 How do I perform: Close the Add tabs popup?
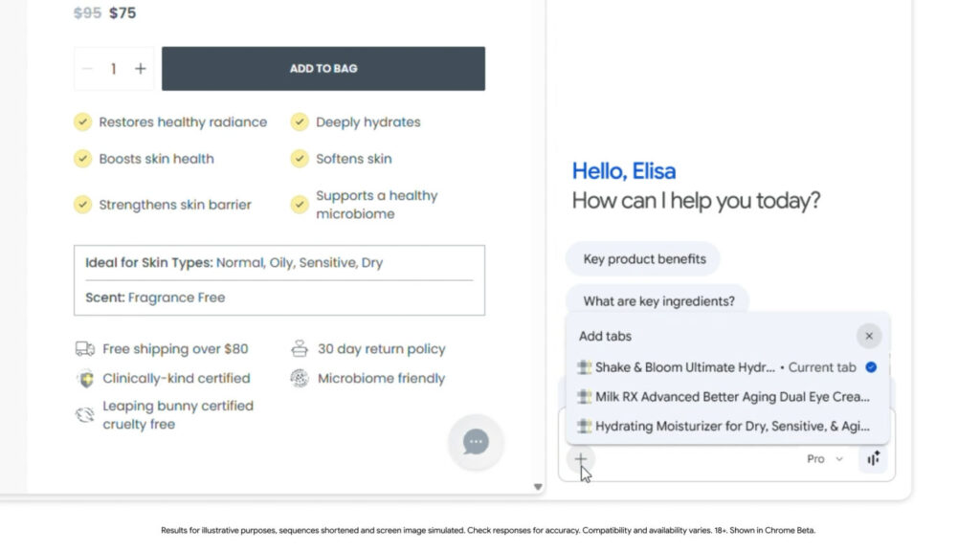868,336
